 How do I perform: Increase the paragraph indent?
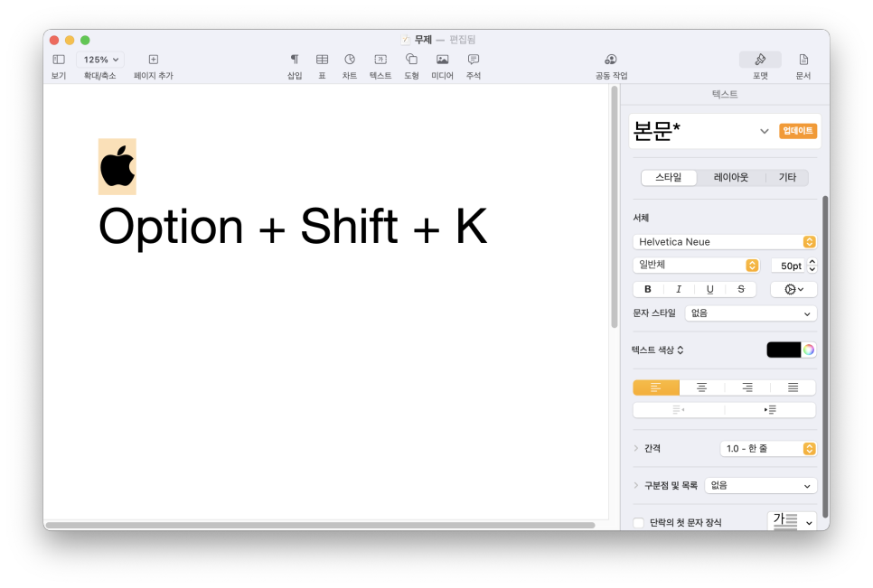[x=770, y=410]
